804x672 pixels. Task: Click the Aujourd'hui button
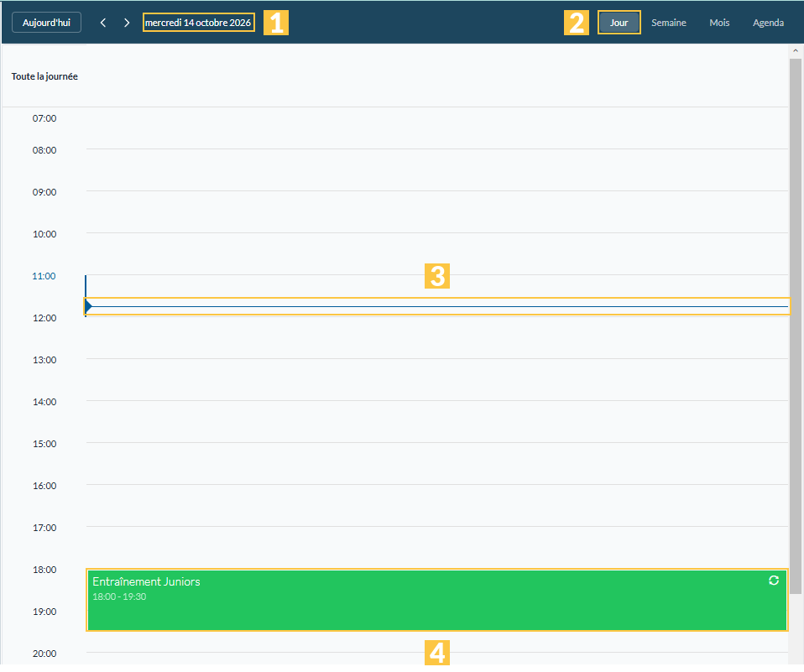[46, 23]
